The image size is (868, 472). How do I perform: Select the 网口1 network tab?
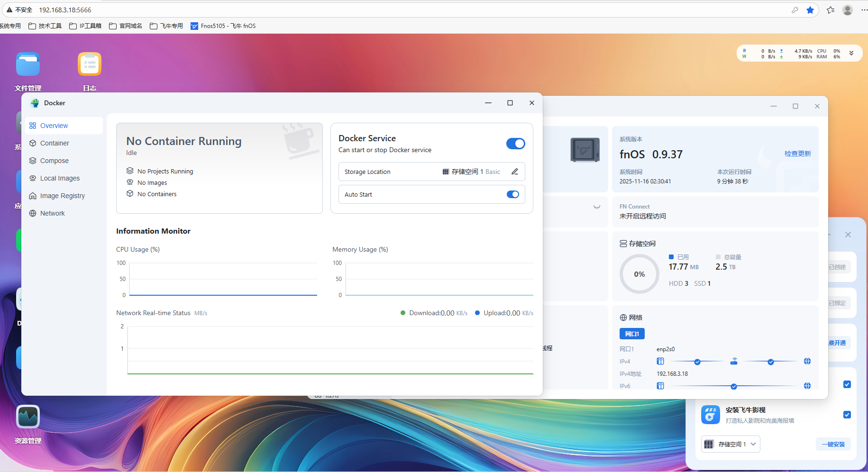[x=631, y=334]
